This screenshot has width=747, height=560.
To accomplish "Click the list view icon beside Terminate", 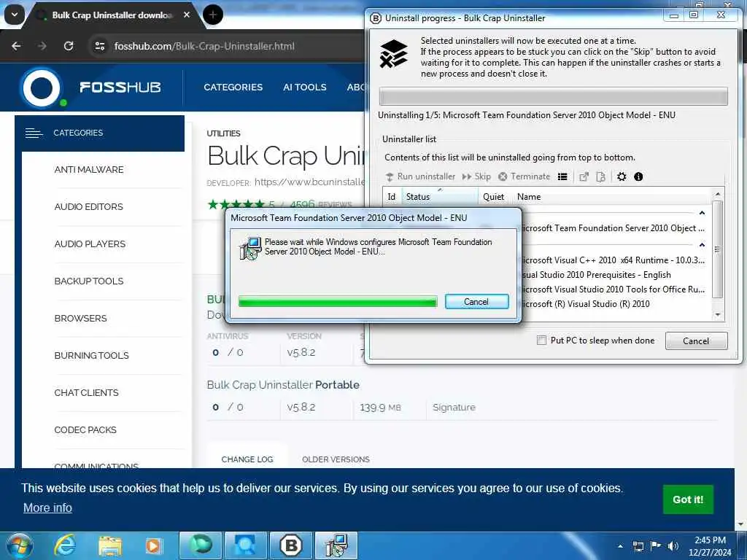I will click(x=562, y=176).
